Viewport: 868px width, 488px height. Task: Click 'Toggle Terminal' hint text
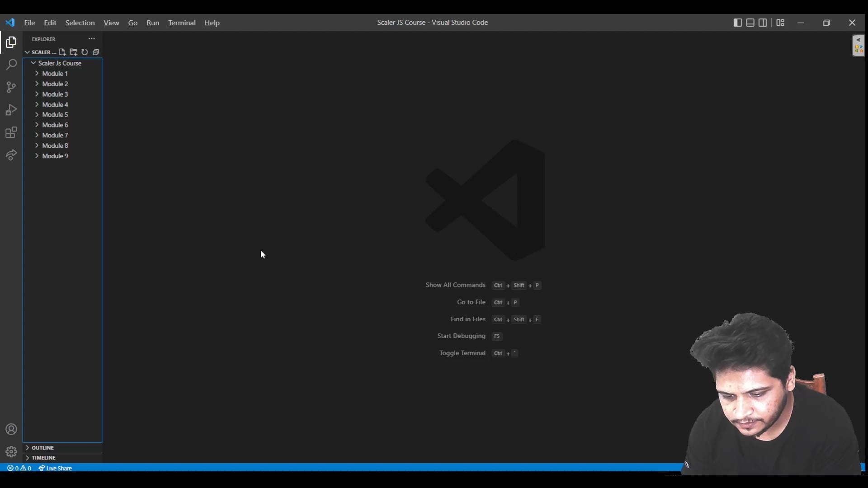tap(462, 353)
